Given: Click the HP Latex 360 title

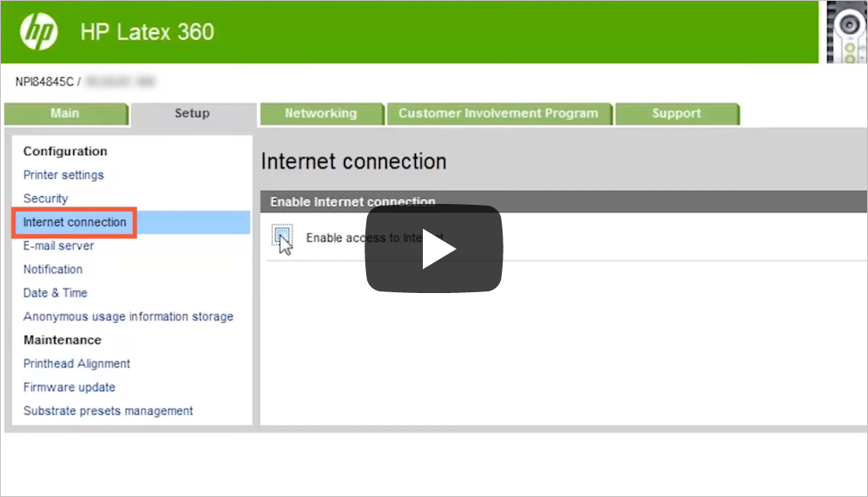Looking at the screenshot, I should [x=147, y=33].
